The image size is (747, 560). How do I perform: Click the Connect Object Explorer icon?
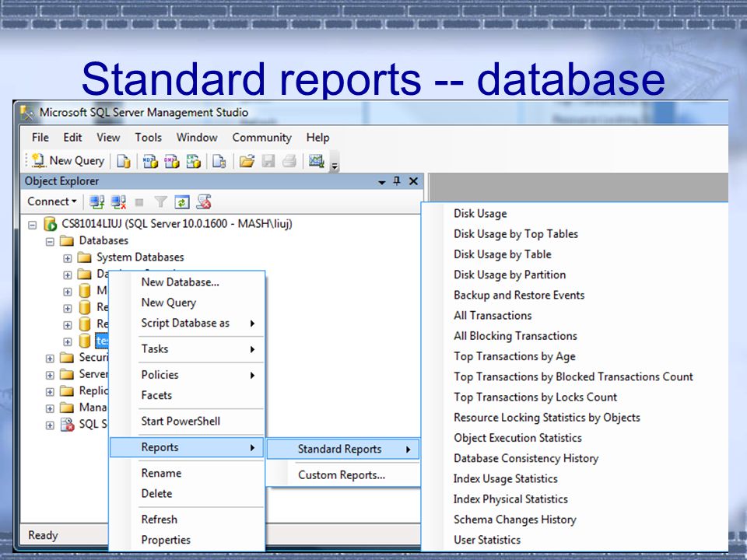point(97,202)
